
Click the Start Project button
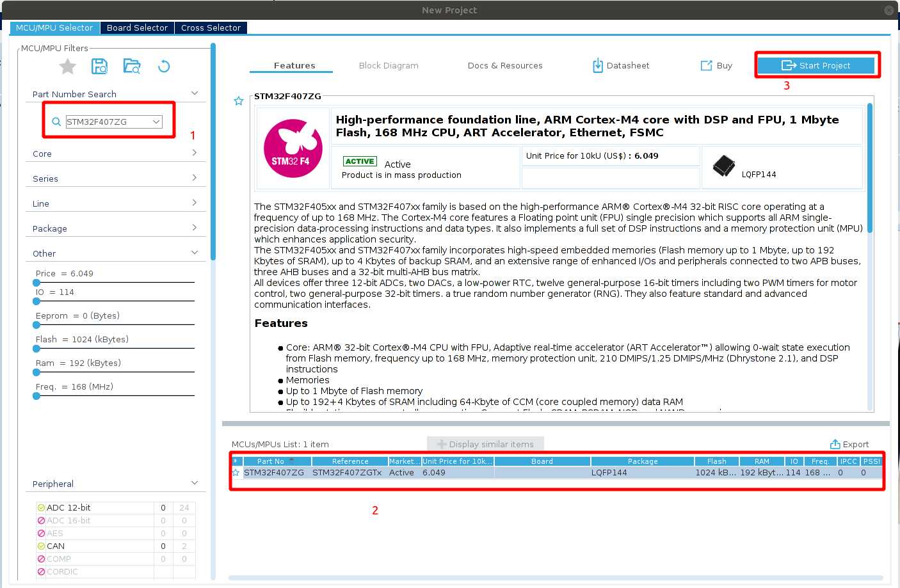[816, 65]
